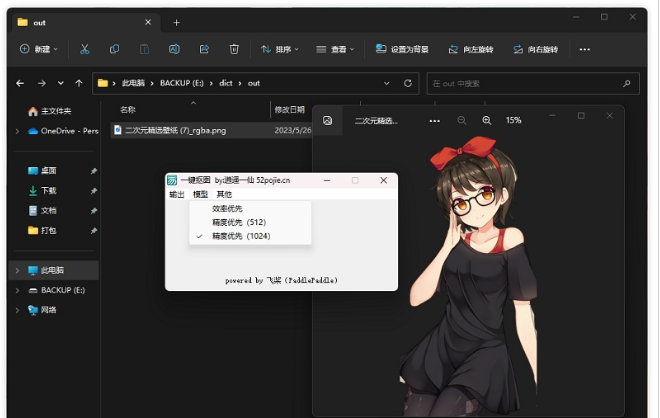Open OneDrive - Pers in the sidebar
This screenshot has height=418, width=660.
(63, 131)
